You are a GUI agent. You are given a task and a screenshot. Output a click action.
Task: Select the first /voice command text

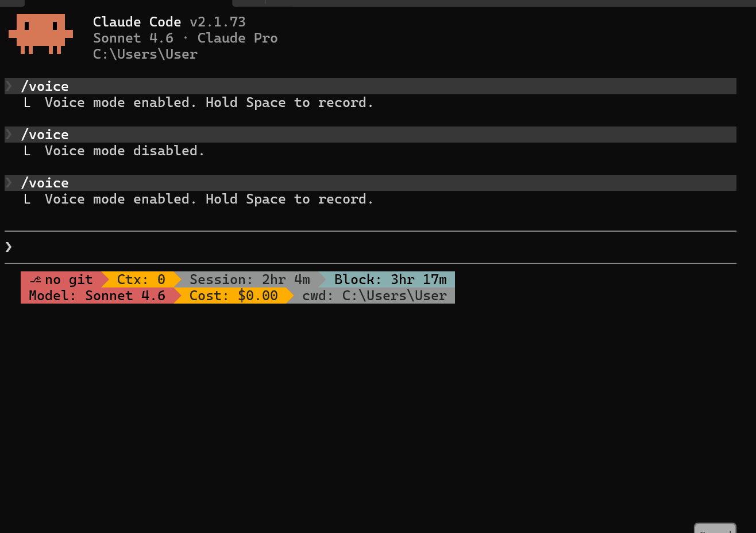[45, 86]
